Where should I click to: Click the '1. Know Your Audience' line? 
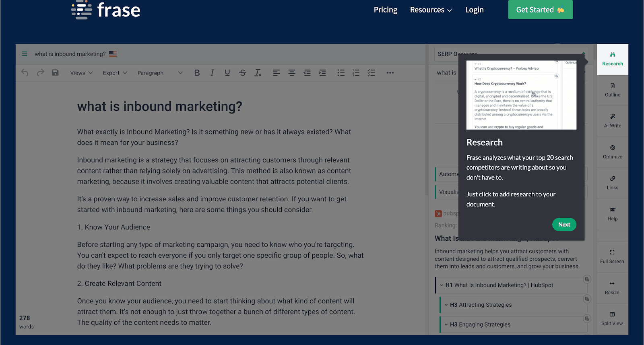[114, 227]
